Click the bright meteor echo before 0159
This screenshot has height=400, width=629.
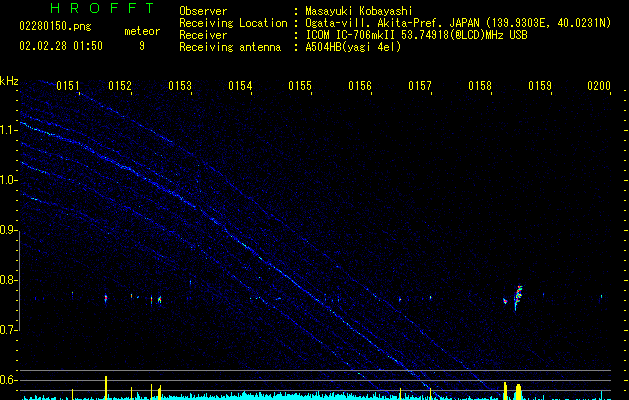[x=518, y=298]
